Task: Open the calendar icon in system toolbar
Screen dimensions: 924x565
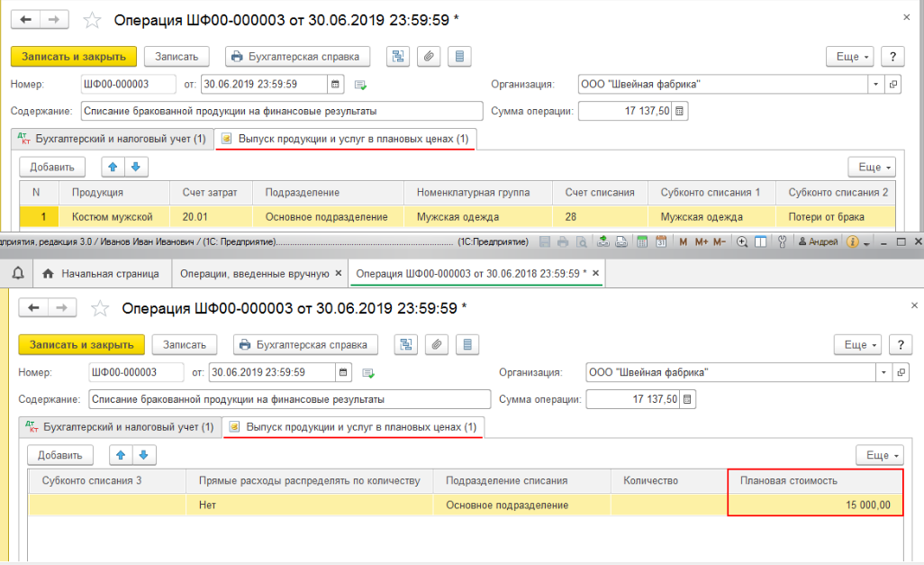Action: tap(660, 242)
